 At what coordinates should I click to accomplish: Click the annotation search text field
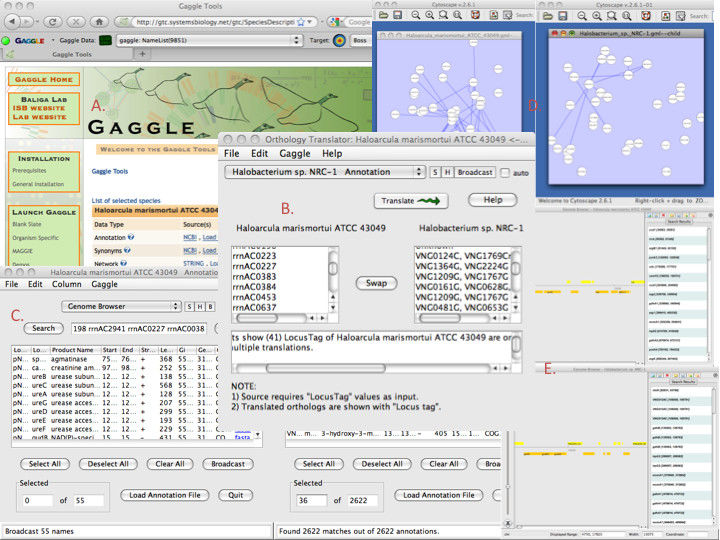(x=137, y=328)
